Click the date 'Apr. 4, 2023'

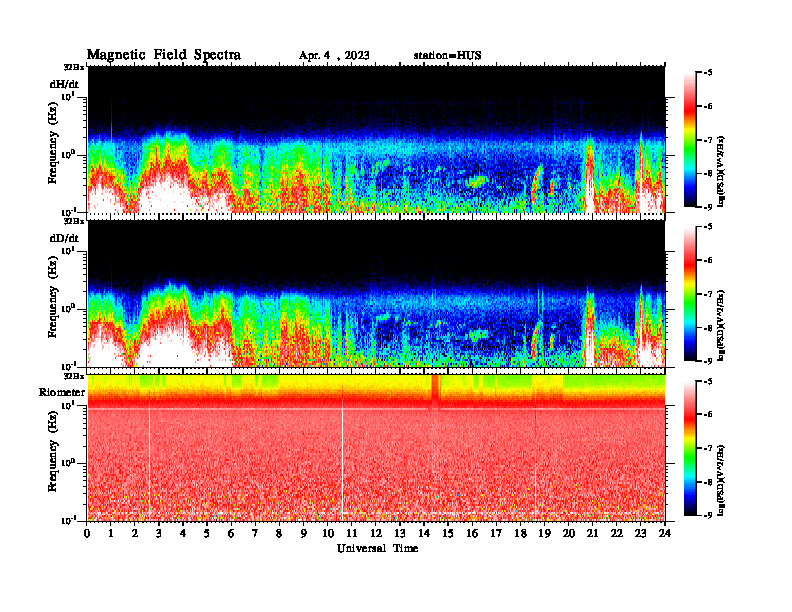[x=334, y=56]
